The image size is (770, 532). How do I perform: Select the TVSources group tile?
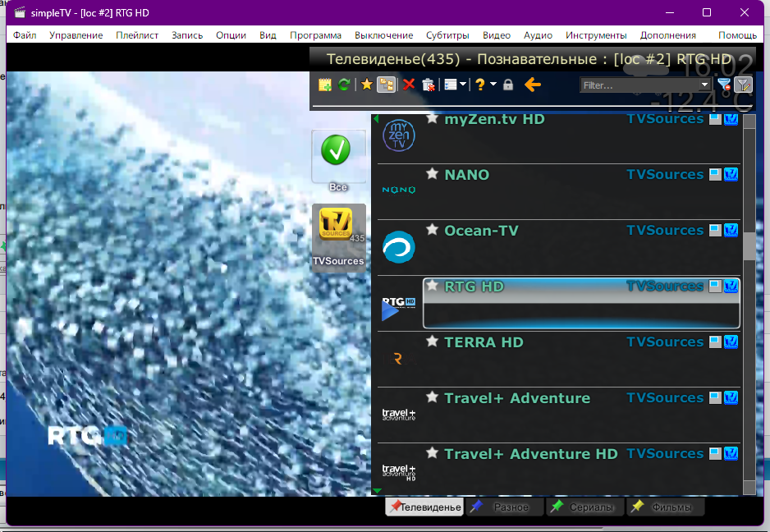point(338,236)
